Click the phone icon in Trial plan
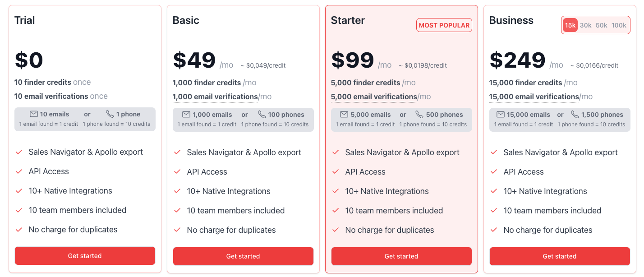The height and width of the screenshot is (277, 644). (110, 114)
